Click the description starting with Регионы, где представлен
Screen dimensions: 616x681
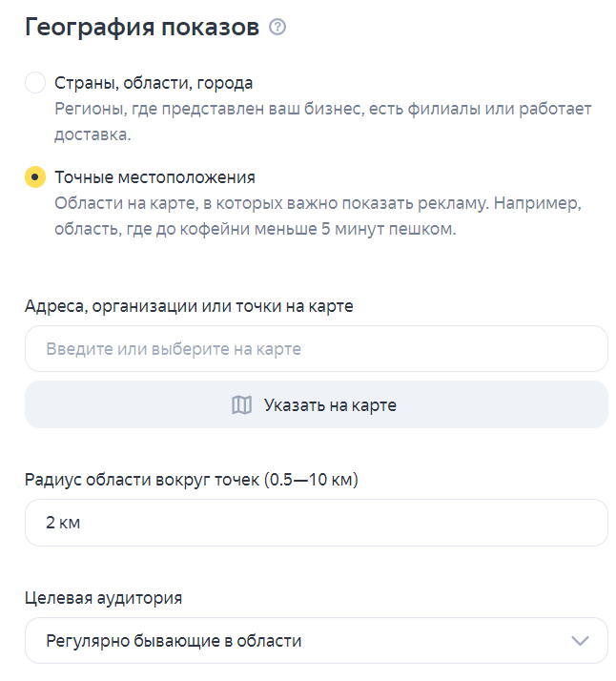tap(322, 109)
